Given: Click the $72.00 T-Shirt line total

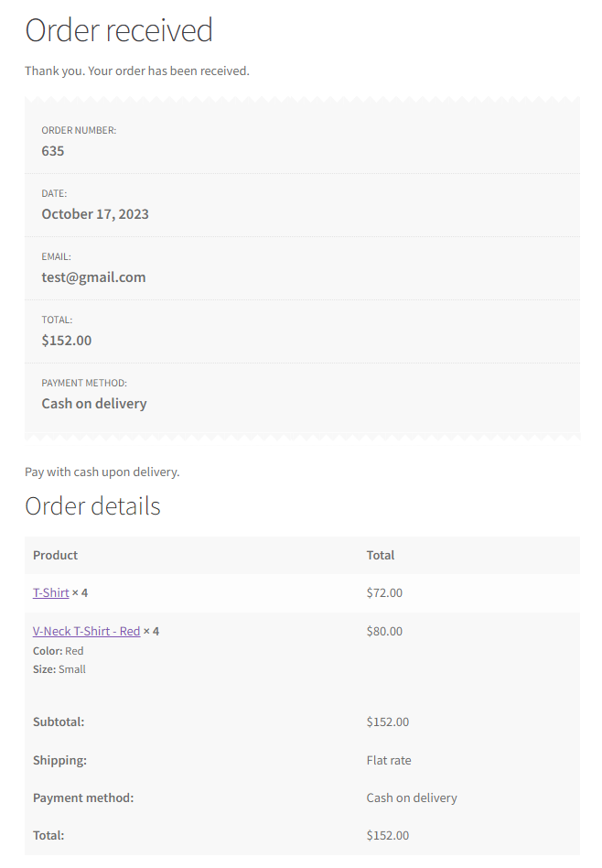Looking at the screenshot, I should [x=384, y=592].
